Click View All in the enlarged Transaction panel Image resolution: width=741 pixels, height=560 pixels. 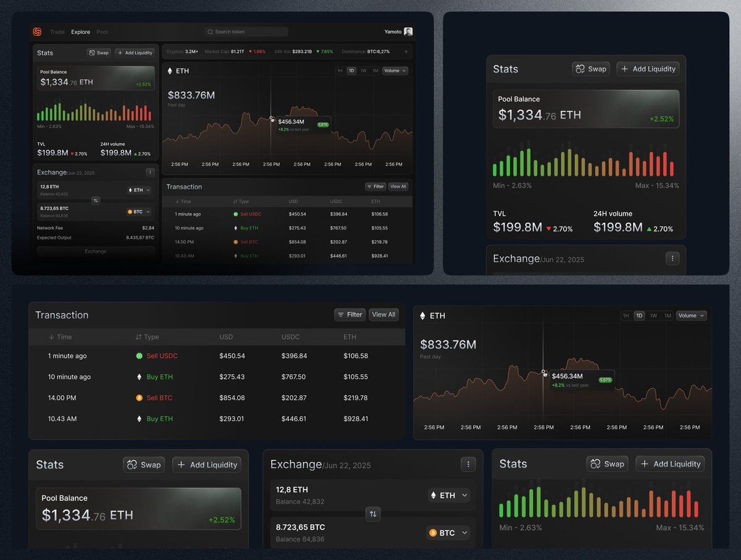[x=383, y=315]
